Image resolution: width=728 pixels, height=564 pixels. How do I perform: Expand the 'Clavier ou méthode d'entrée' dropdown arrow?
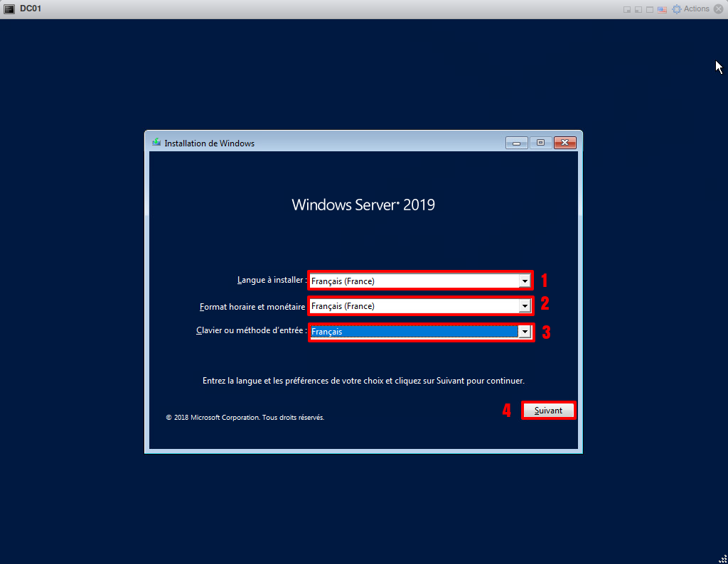coord(525,332)
